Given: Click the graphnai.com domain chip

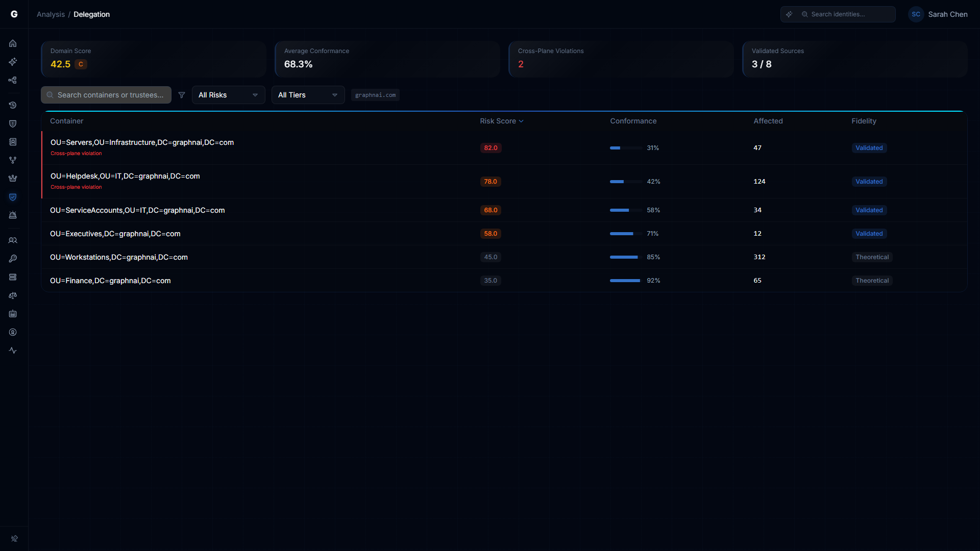Looking at the screenshot, I should pyautogui.click(x=375, y=95).
